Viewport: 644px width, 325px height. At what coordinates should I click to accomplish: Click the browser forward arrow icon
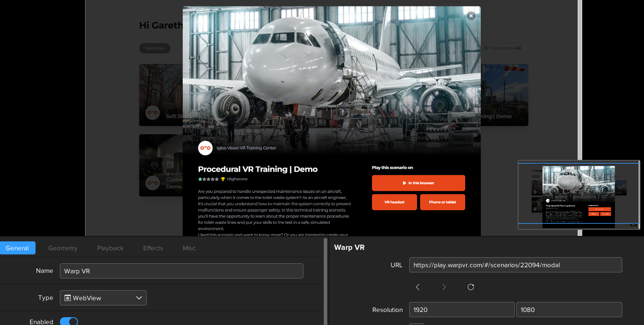click(444, 287)
